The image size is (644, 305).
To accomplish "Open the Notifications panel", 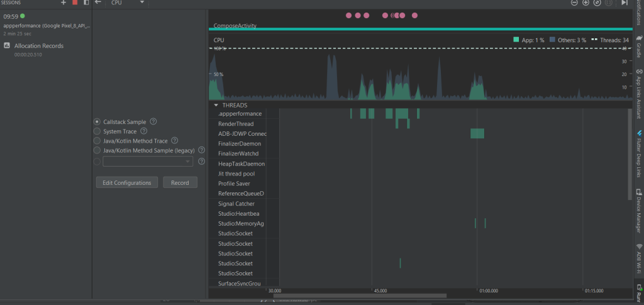I will (x=639, y=13).
